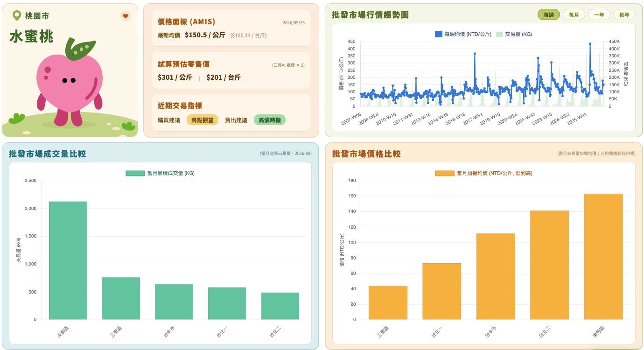Click the 2007-W06 axis label
The image size is (644, 350).
351,119
